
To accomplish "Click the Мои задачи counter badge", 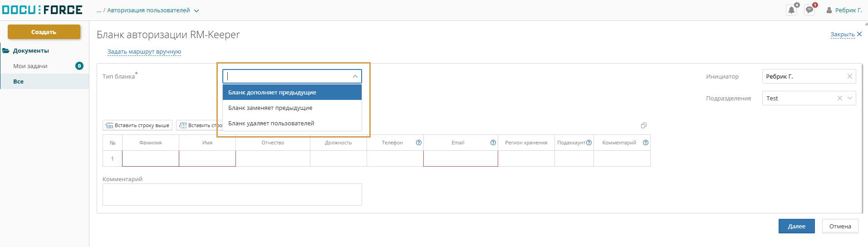I will coord(79,66).
